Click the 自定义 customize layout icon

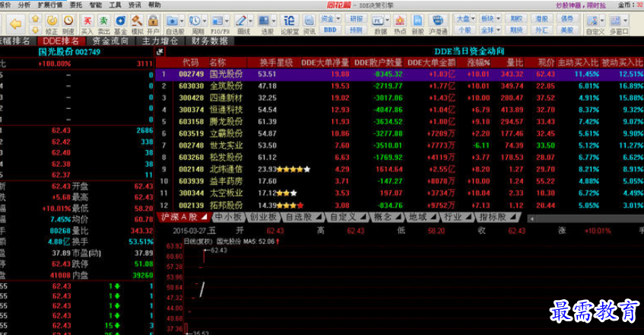(592, 21)
